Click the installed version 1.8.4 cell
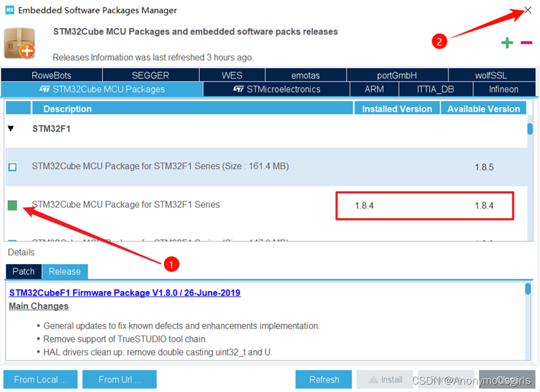Viewport: 540px width, 392px height. point(364,206)
